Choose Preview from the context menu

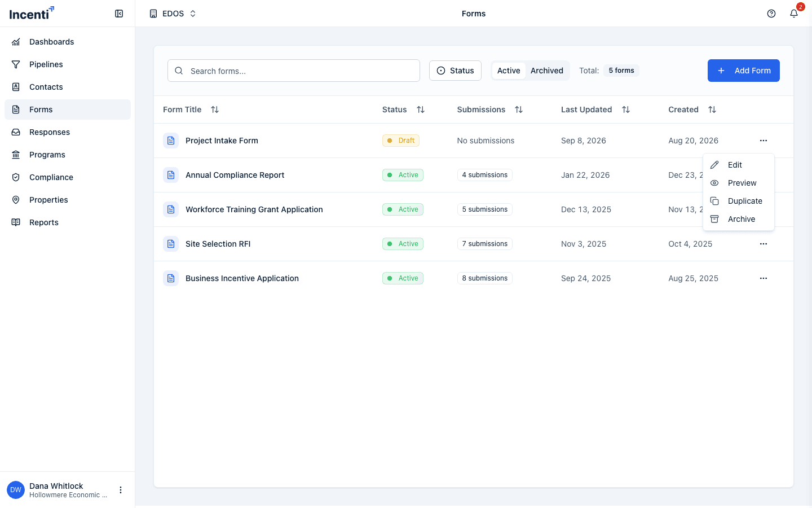(x=739, y=183)
